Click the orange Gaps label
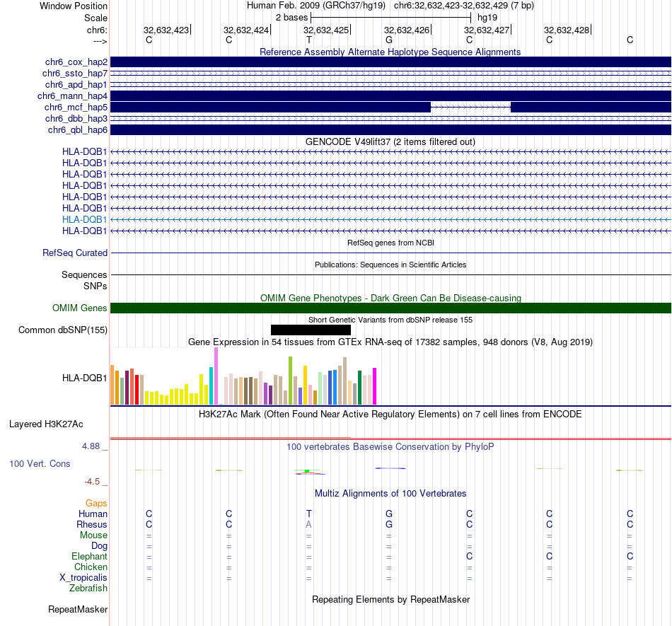Image resolution: width=672 pixels, height=626 pixels. pyautogui.click(x=96, y=503)
